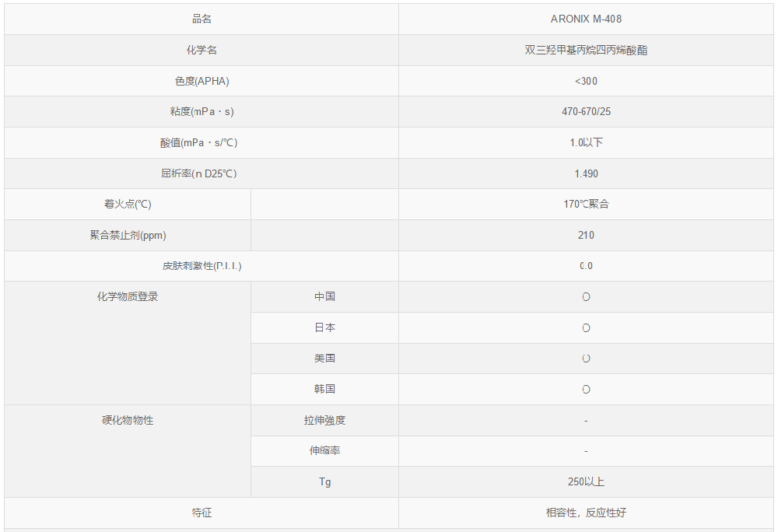Click the 中国 country cell
This screenshot has width=778, height=532.
point(325,296)
